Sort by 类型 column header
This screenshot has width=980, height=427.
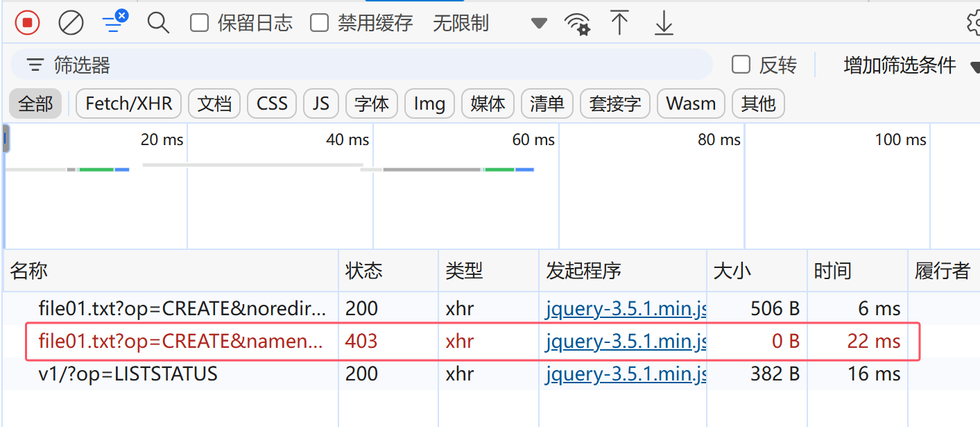[489, 271]
